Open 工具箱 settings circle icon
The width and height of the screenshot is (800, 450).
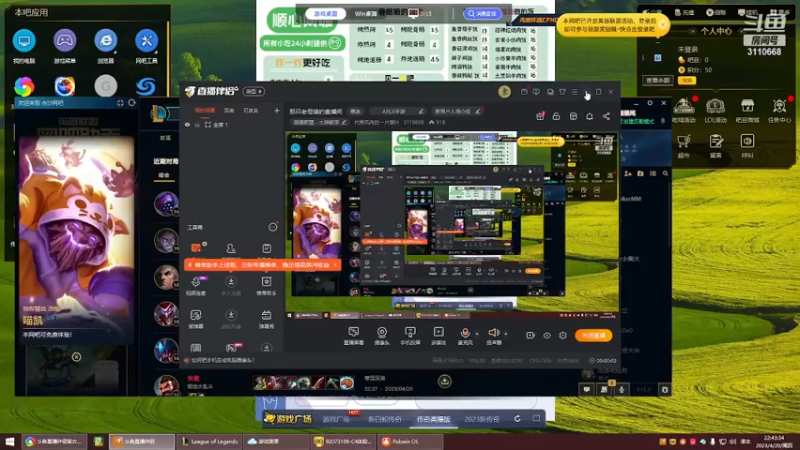point(273,227)
